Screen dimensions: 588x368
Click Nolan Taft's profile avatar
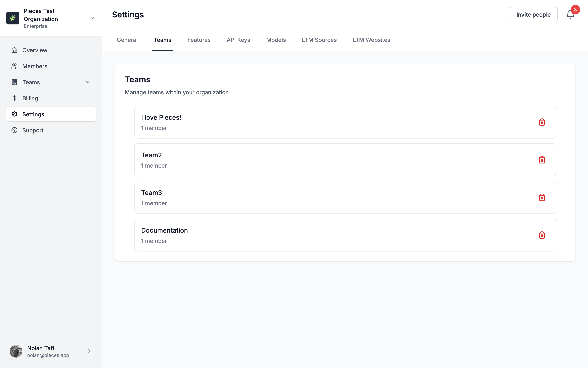(x=16, y=351)
